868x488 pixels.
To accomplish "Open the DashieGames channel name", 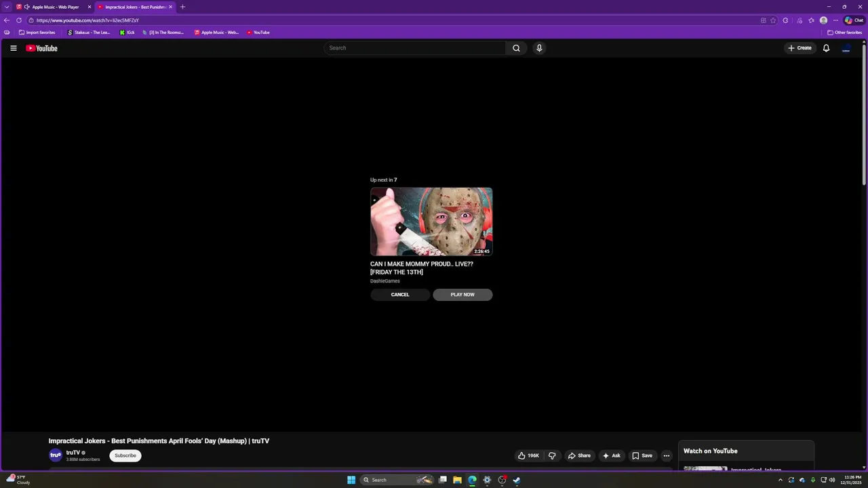I will pos(385,281).
